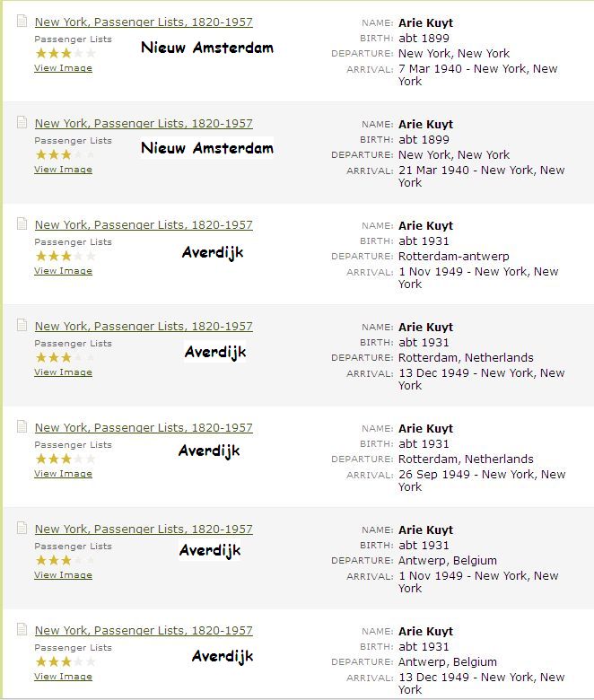View Image for Rotterdam 13 Dec 1949 record
The width and height of the screenshot is (594, 700).
click(x=63, y=372)
